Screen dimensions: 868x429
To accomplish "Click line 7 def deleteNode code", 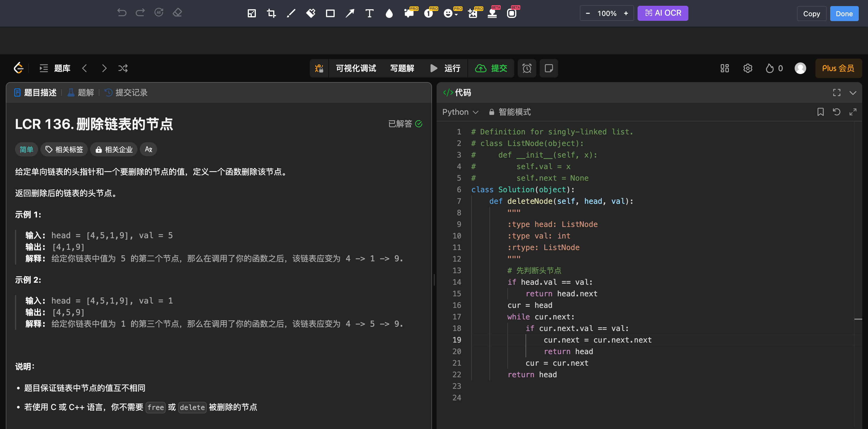I will (x=561, y=201).
